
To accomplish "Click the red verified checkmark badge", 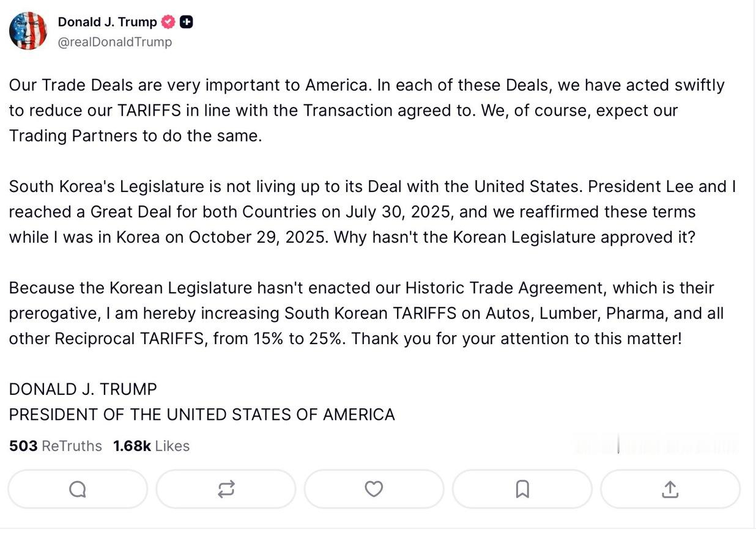I will (168, 21).
